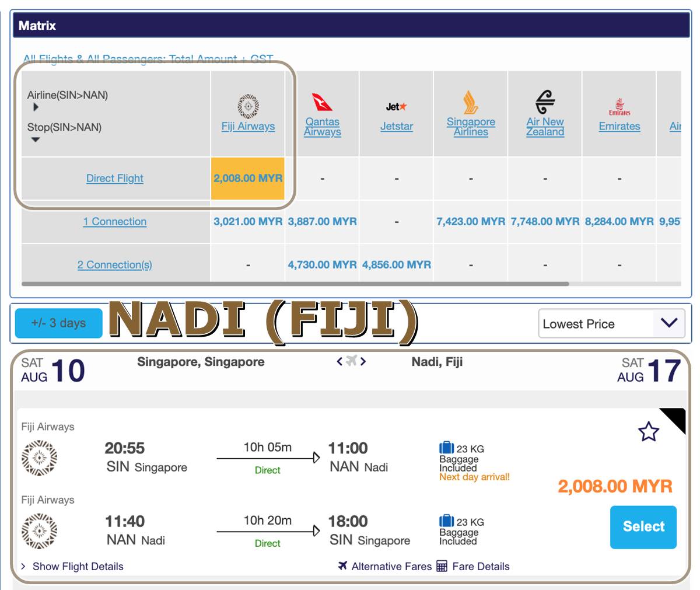This screenshot has width=700, height=590.
Task: Filter by Direct Flight
Action: 115,179
